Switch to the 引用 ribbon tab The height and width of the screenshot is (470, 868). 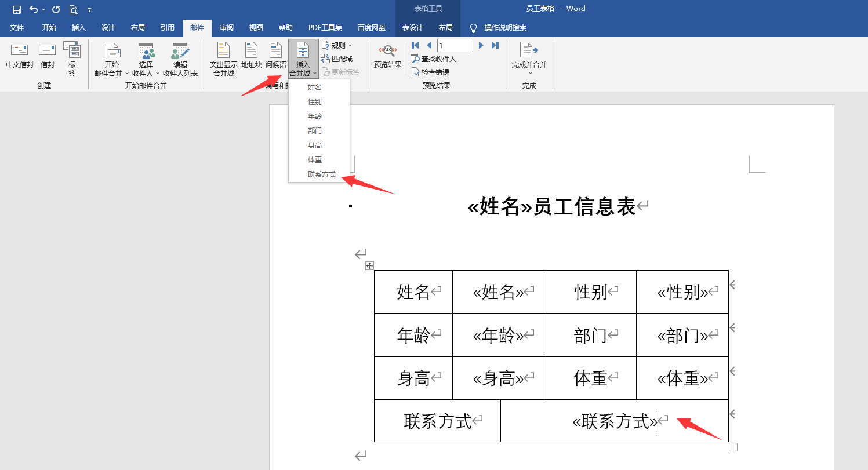(168, 28)
